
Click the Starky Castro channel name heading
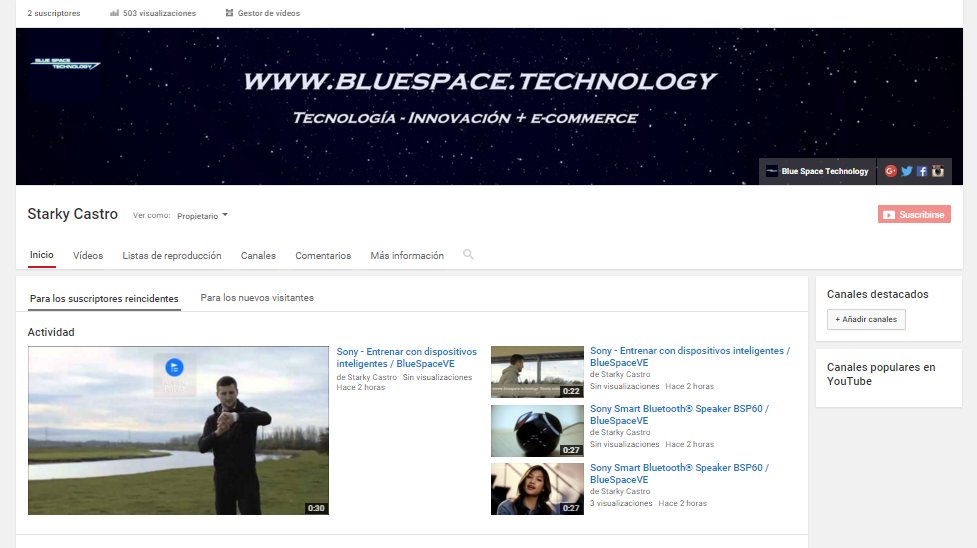point(72,214)
